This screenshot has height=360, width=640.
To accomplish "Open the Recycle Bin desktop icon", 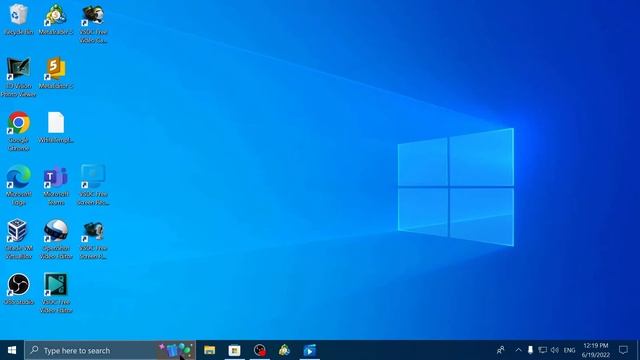I will pos(18,20).
